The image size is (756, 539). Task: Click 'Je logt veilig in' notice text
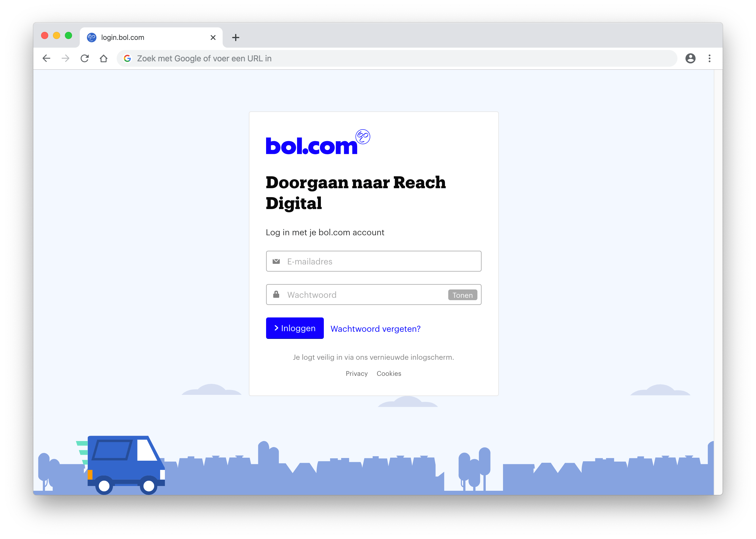click(x=373, y=357)
